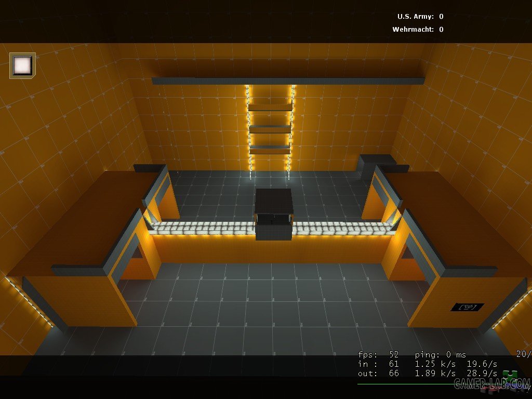The width and height of the screenshot is (532, 399).
Task: Click the partial '20/' counter at right edge
Action: [523, 354]
